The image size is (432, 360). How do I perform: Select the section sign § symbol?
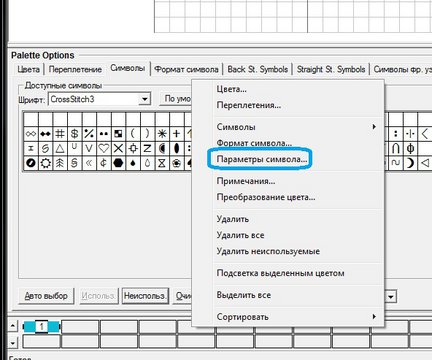(x=74, y=163)
